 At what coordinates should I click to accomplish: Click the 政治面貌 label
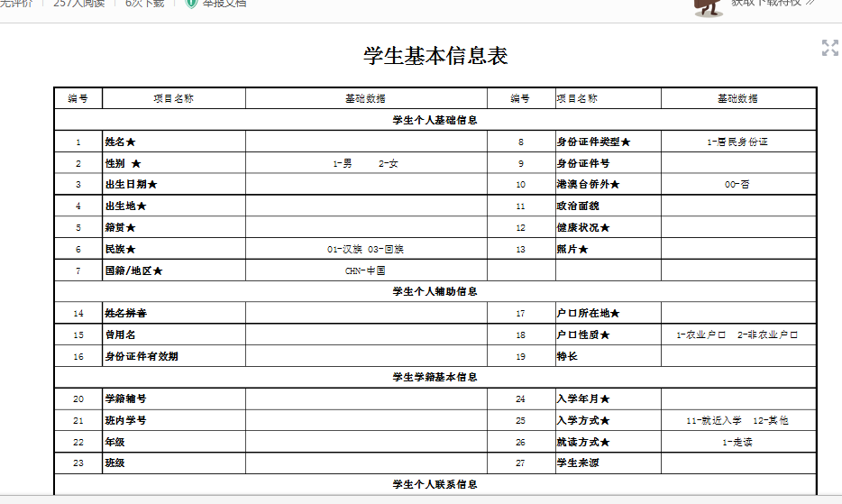577,206
